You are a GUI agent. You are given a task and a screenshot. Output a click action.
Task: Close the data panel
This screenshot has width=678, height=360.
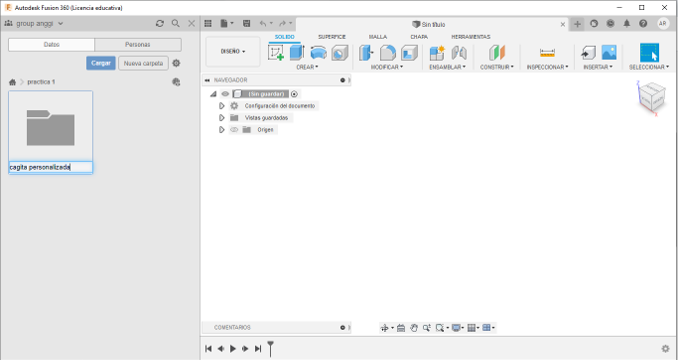(192, 23)
